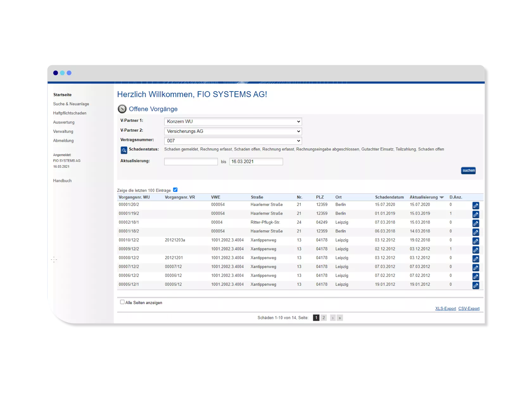Open the Handbuch link

pos(62,181)
